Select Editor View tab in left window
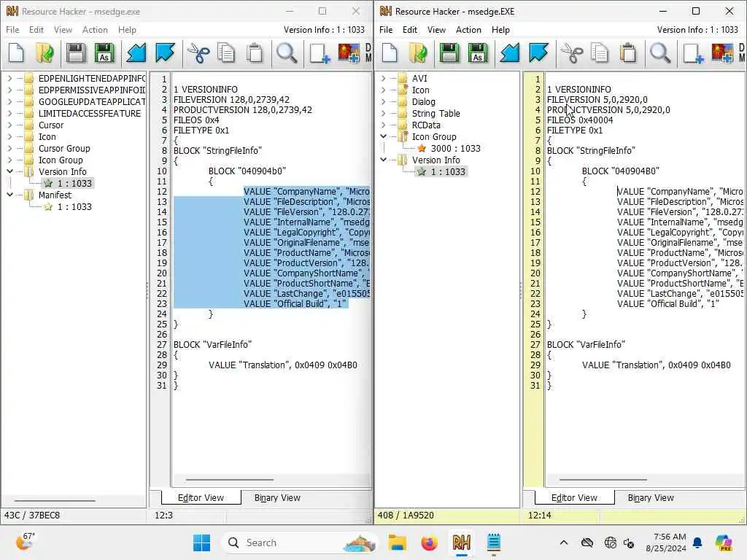This screenshot has width=747, height=560. point(201,497)
